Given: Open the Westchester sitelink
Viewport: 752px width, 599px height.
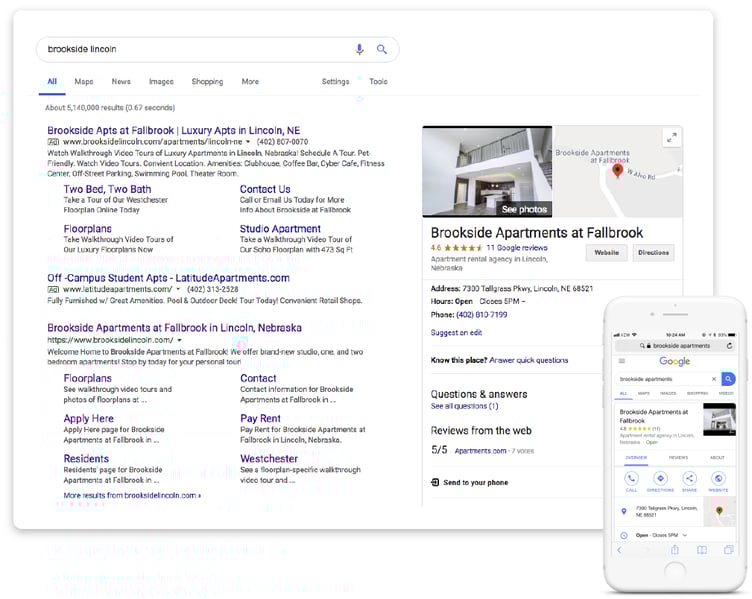Looking at the screenshot, I should tap(269, 459).
